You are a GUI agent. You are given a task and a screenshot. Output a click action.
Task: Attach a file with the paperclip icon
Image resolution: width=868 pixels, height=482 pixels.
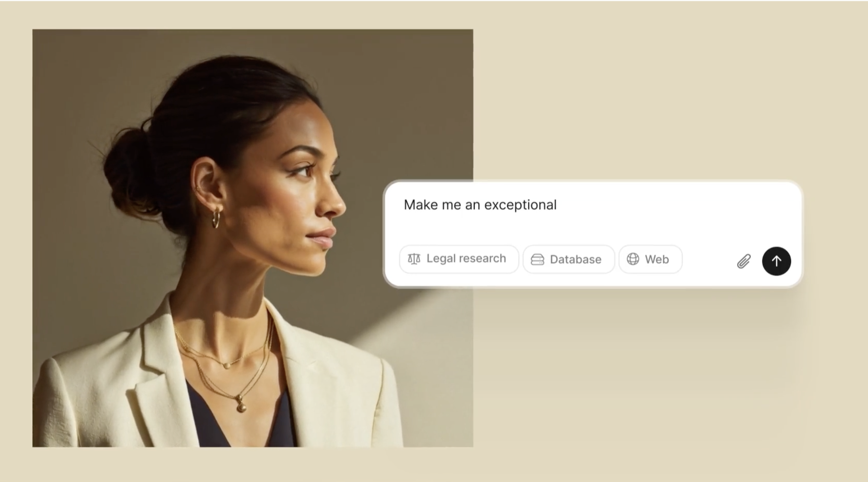tap(744, 261)
